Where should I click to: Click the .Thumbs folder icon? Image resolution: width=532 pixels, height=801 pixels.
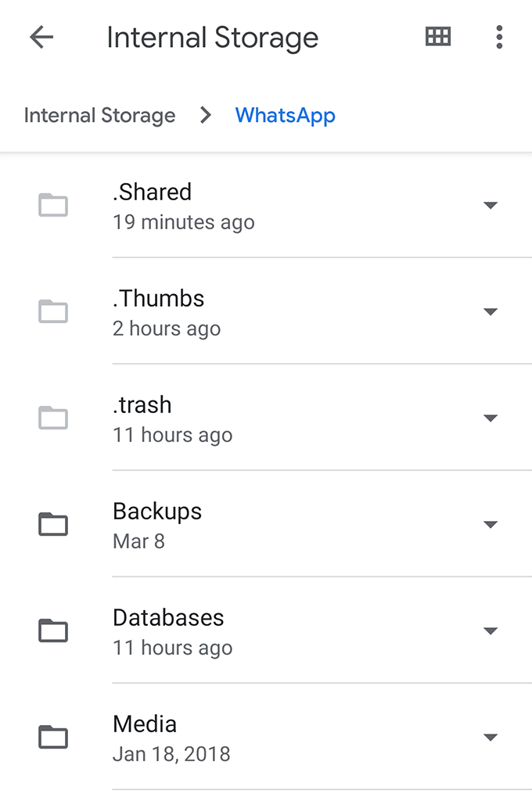pyautogui.click(x=52, y=311)
